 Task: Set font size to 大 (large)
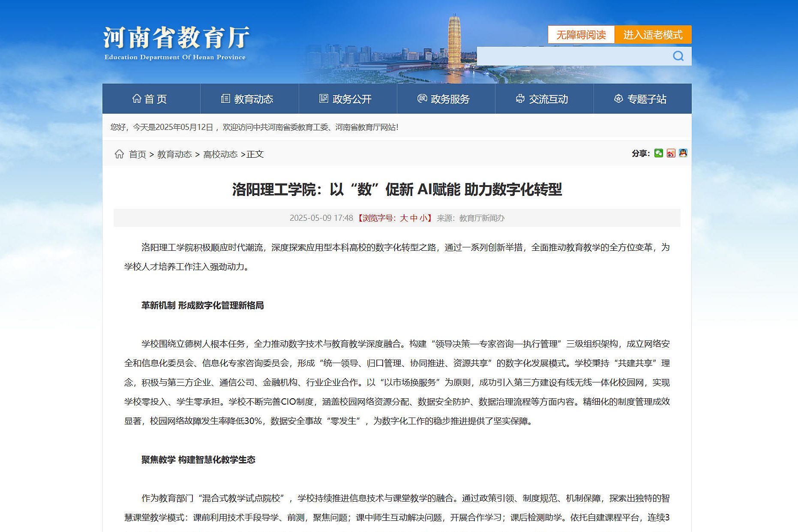coord(404,218)
